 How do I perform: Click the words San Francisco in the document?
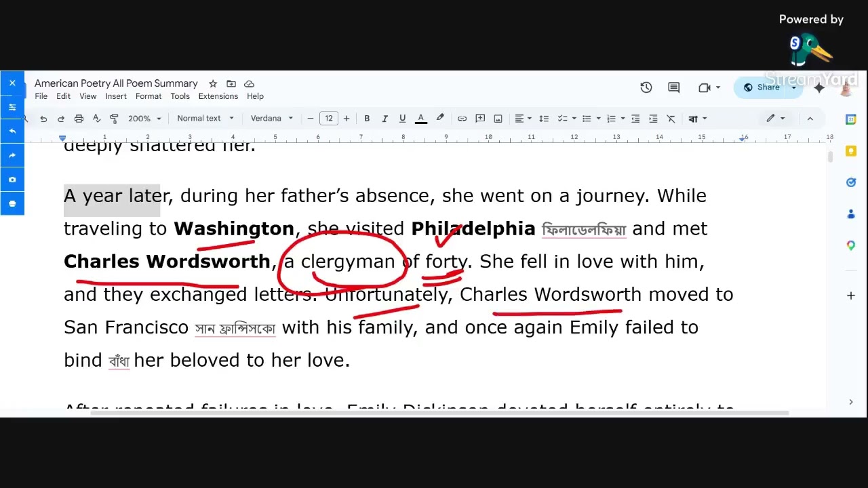126,327
